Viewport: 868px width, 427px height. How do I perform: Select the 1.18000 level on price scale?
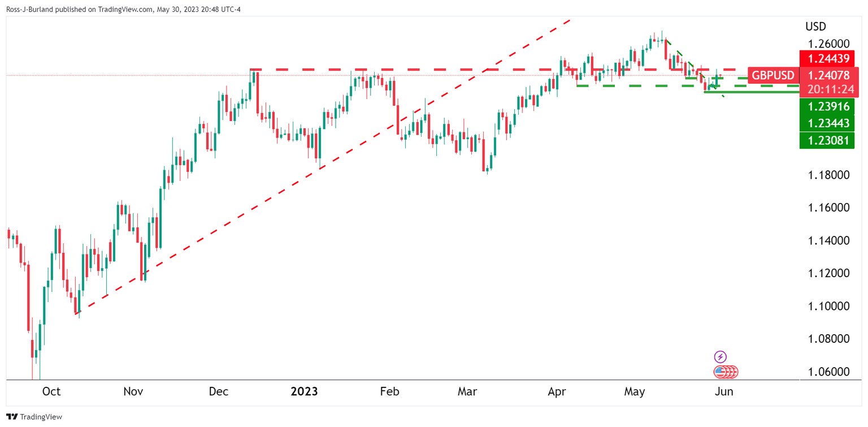click(828, 175)
